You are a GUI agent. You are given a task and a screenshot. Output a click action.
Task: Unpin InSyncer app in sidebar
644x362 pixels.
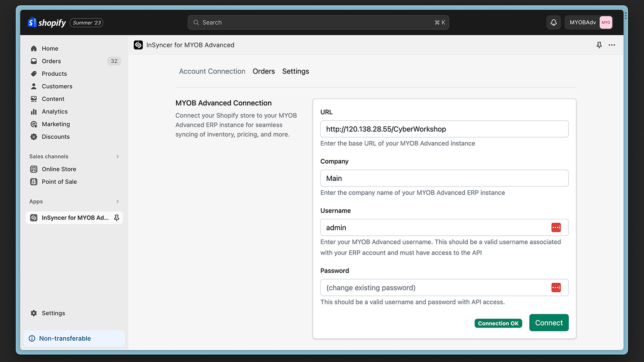coord(117,218)
